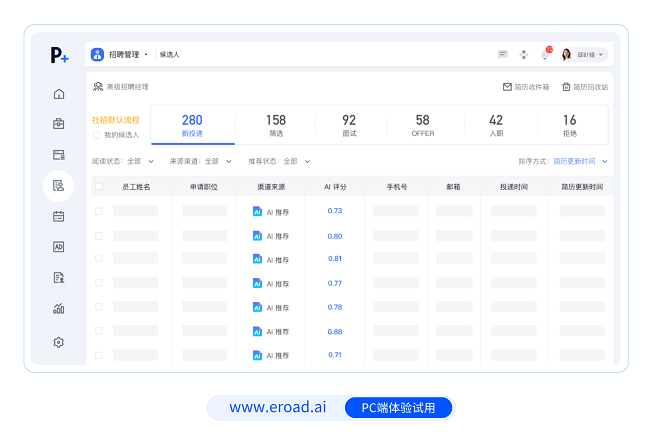Click the 投递时间 column header

coord(514,187)
